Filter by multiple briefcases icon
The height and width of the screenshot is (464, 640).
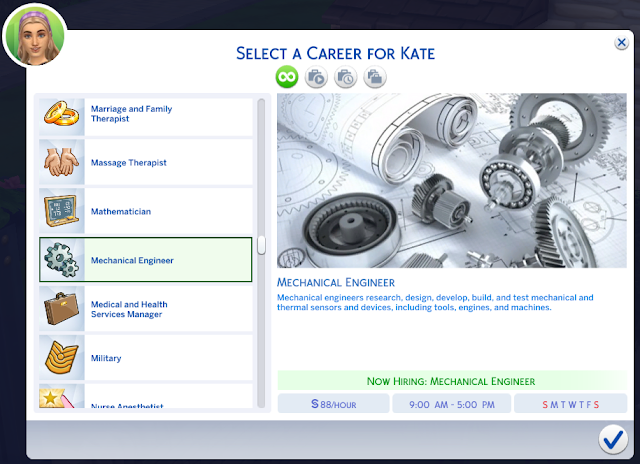tap(375, 77)
